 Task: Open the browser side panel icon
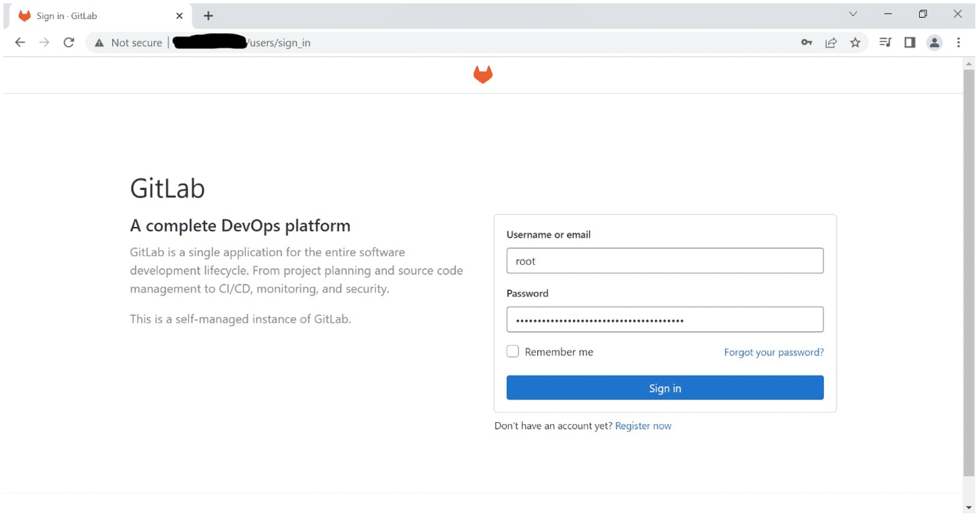909,42
